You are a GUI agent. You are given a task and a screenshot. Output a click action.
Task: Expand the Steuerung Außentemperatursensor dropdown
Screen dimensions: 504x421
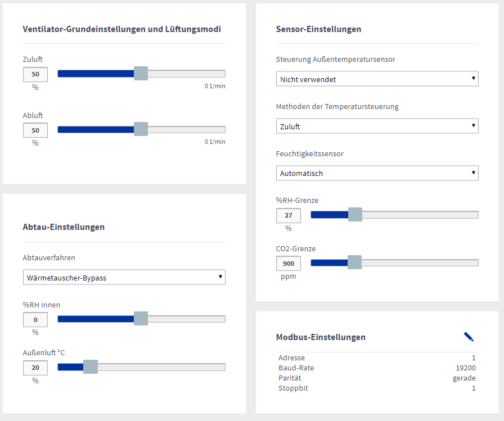pyautogui.click(x=377, y=79)
